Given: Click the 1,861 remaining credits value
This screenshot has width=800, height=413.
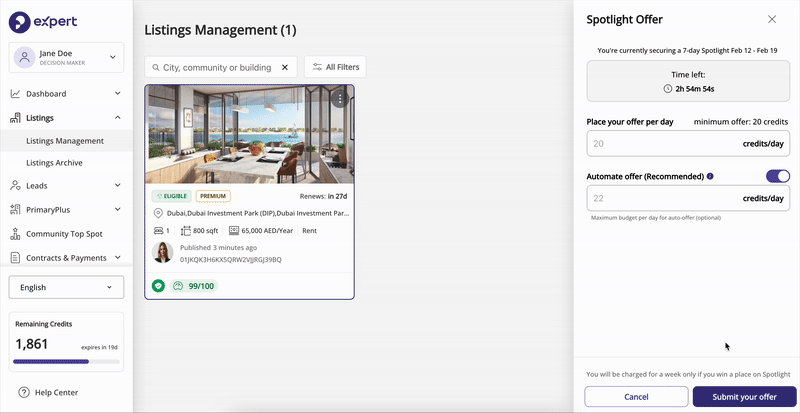Looking at the screenshot, I should point(32,344).
